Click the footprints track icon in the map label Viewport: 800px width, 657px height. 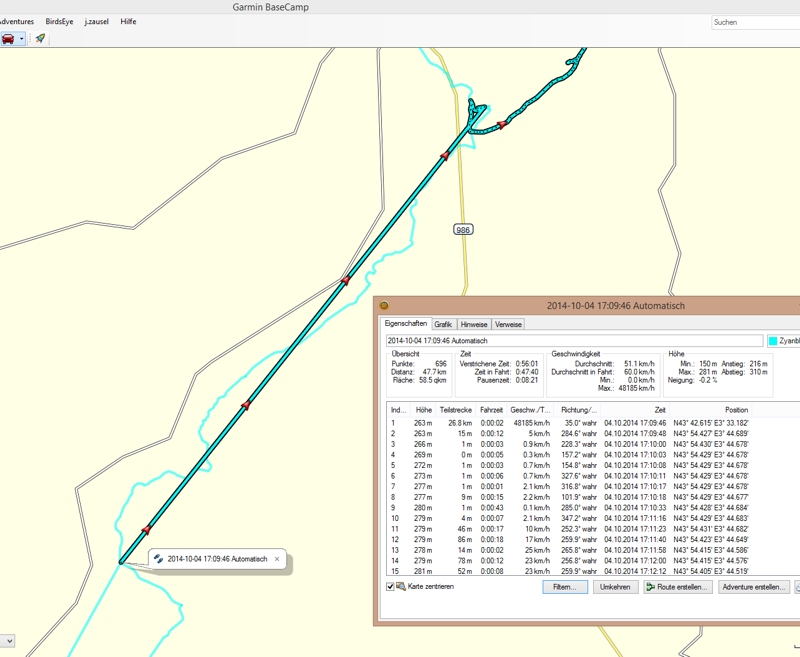pos(158,559)
